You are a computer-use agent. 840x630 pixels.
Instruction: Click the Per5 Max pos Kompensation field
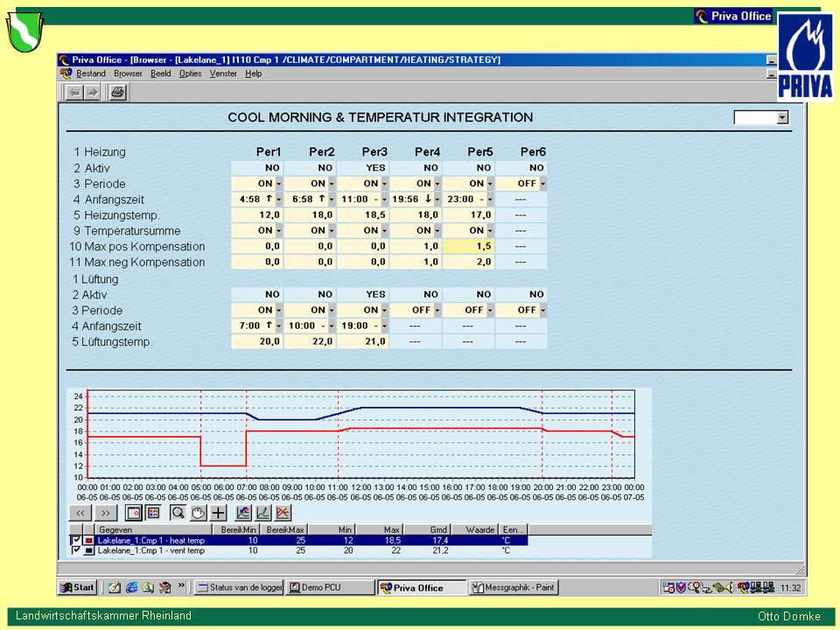[468, 247]
